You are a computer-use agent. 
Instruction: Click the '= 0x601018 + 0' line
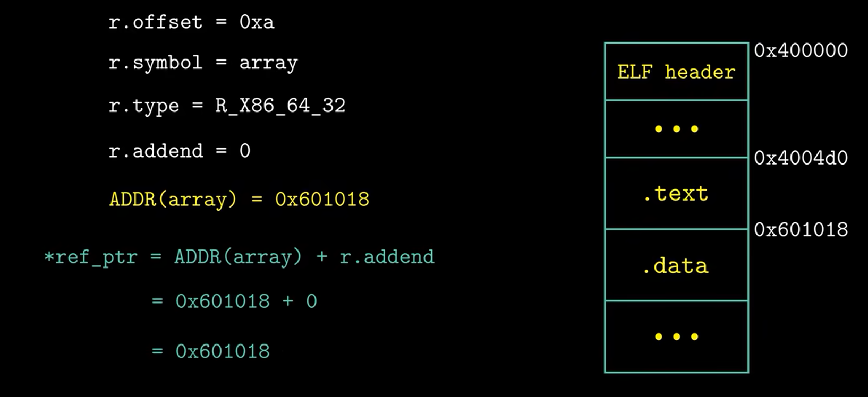tap(234, 301)
